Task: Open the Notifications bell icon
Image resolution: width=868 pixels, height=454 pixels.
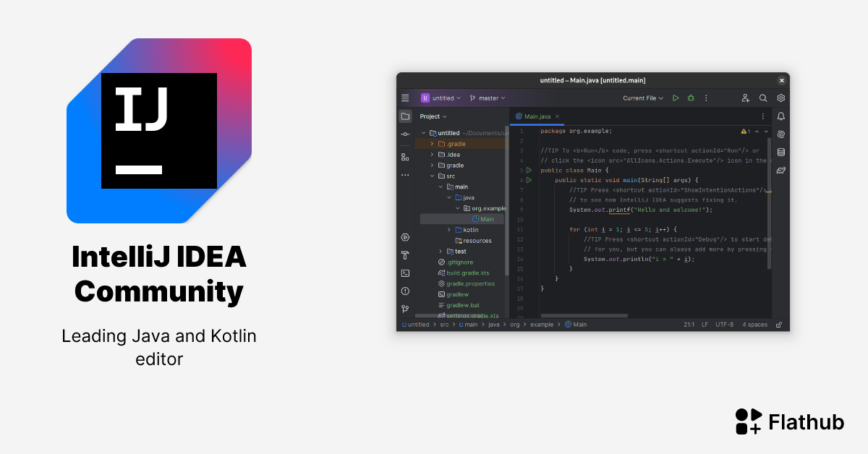Action: pos(780,116)
